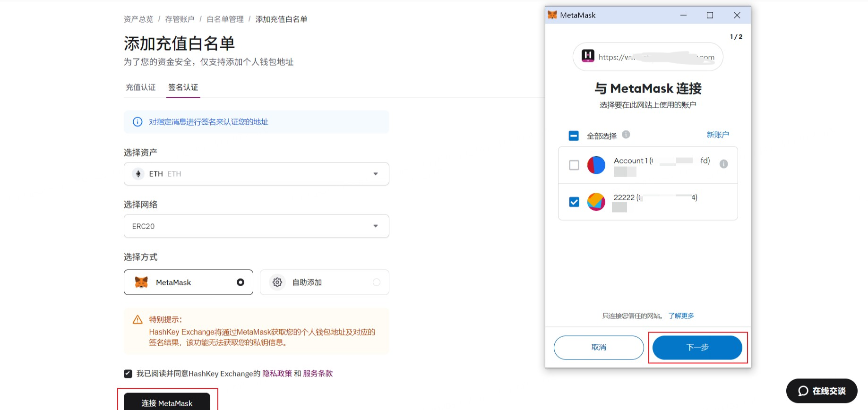Select the 自助添加 radio button
The width and height of the screenshot is (868, 410).
(x=376, y=282)
